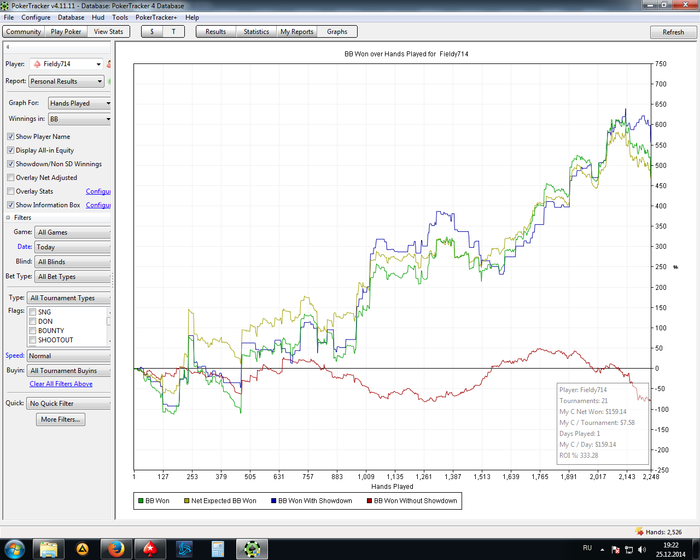
Task: Uncheck Show Player Name
Action: [11, 137]
